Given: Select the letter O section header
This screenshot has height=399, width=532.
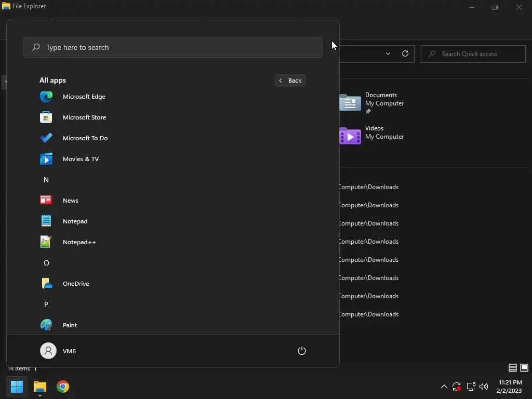Looking at the screenshot, I should (46, 263).
